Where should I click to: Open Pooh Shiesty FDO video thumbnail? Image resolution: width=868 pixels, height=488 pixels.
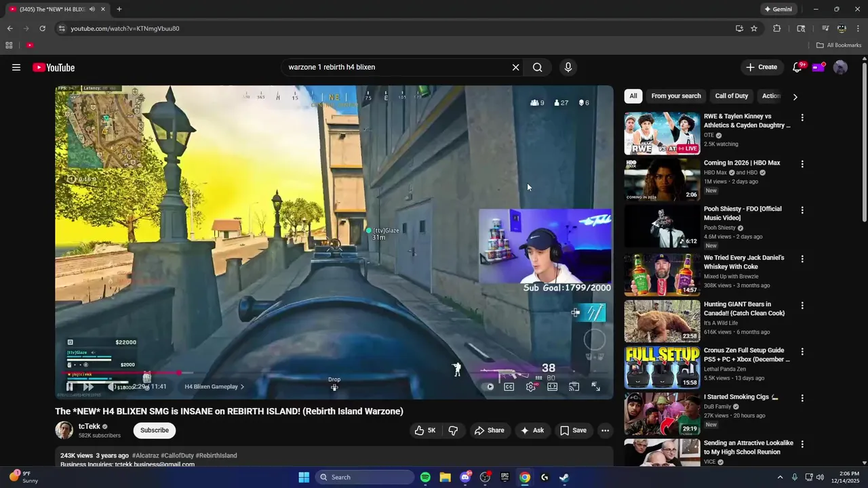662,226
